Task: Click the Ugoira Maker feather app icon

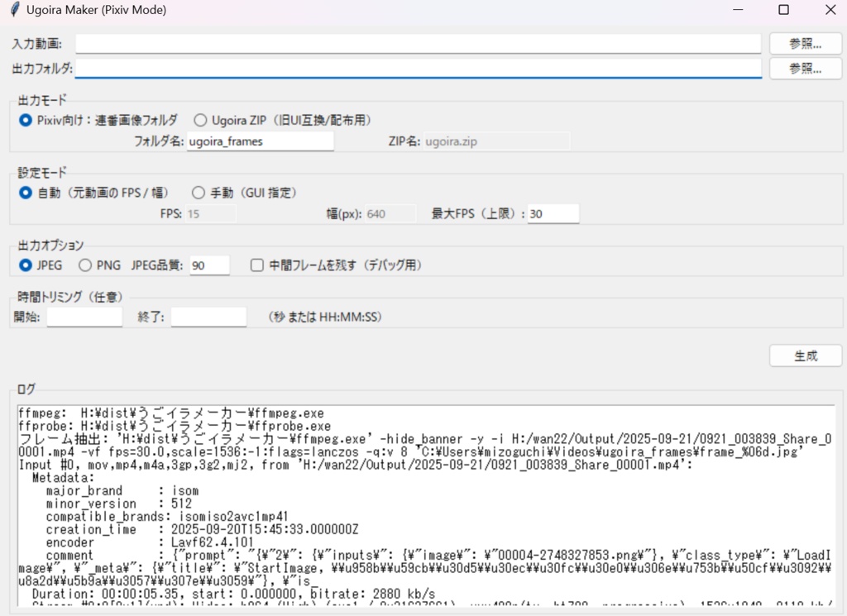Action: pyautogui.click(x=15, y=9)
